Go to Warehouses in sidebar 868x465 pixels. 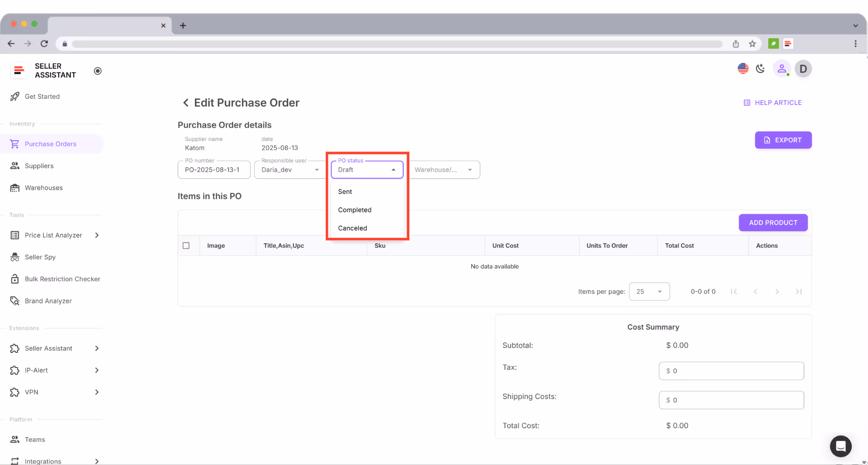pyautogui.click(x=43, y=188)
